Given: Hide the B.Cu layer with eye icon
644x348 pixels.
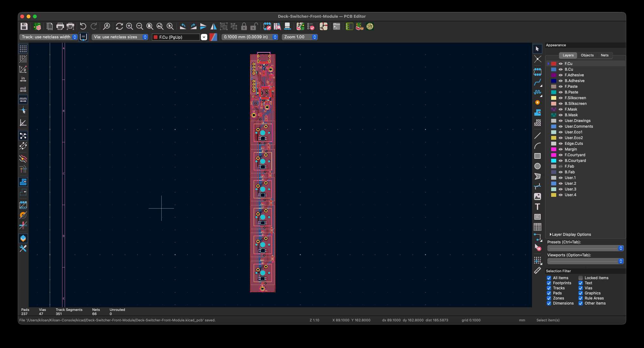Looking at the screenshot, I should (x=560, y=69).
